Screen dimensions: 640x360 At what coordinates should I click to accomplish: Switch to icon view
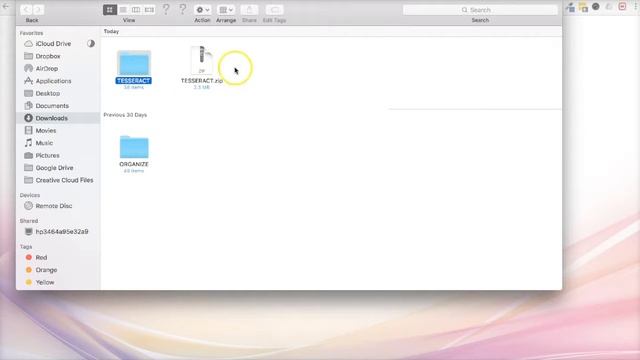pos(110,10)
